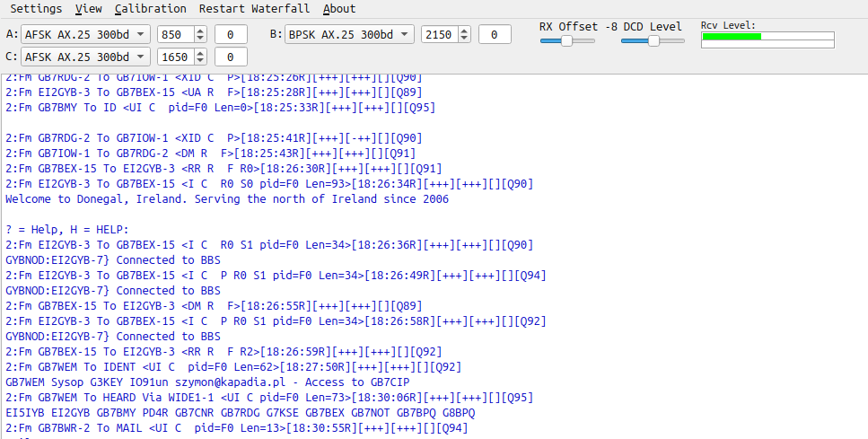Open the About menu

pyautogui.click(x=339, y=9)
